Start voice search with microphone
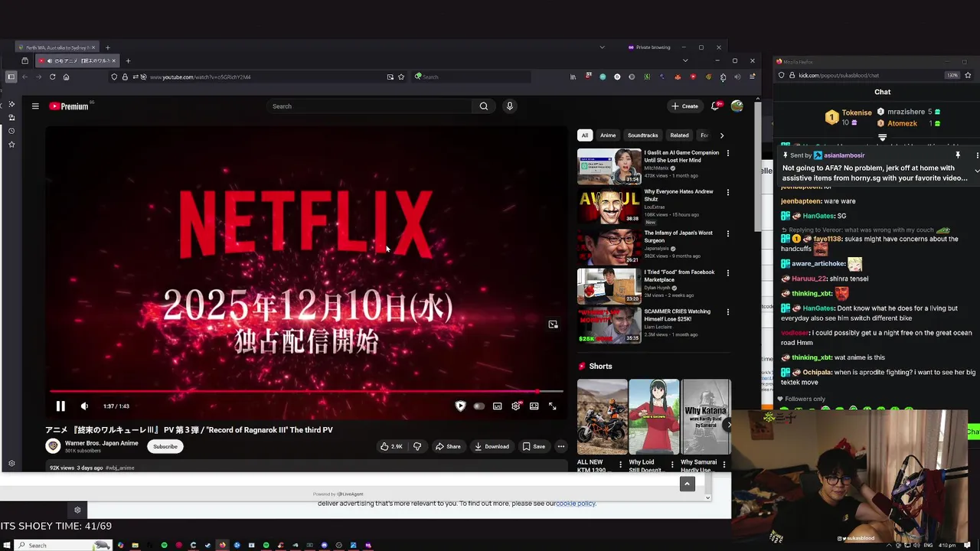The image size is (980, 551). 510,106
